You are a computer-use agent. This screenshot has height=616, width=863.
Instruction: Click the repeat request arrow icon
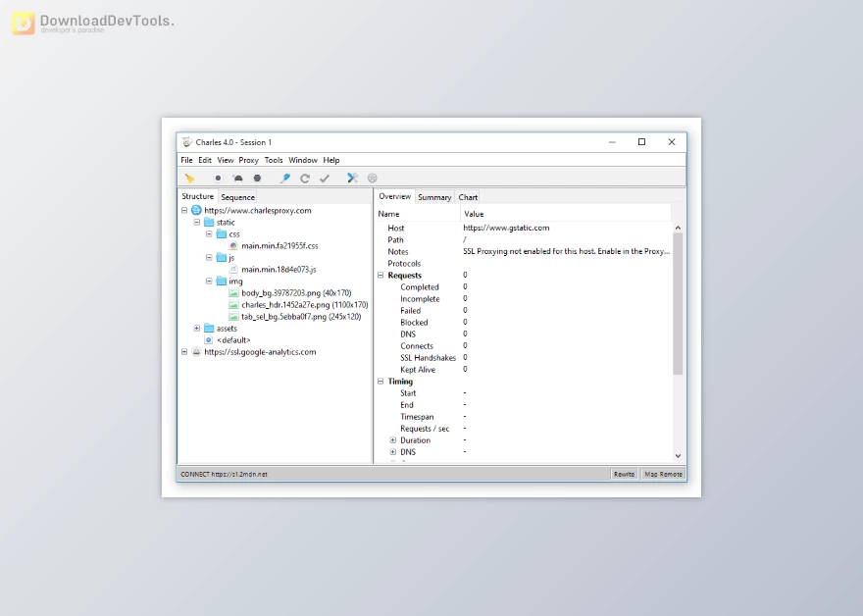tap(305, 179)
